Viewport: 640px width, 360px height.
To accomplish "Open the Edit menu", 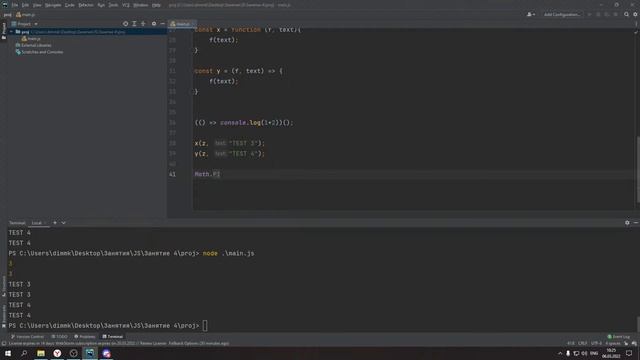I will (25, 5).
